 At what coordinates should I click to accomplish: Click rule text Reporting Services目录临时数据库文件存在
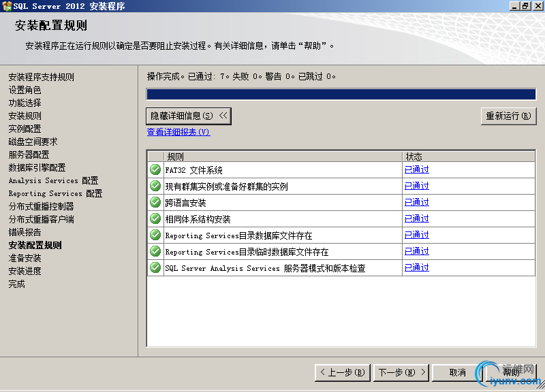click(x=247, y=252)
